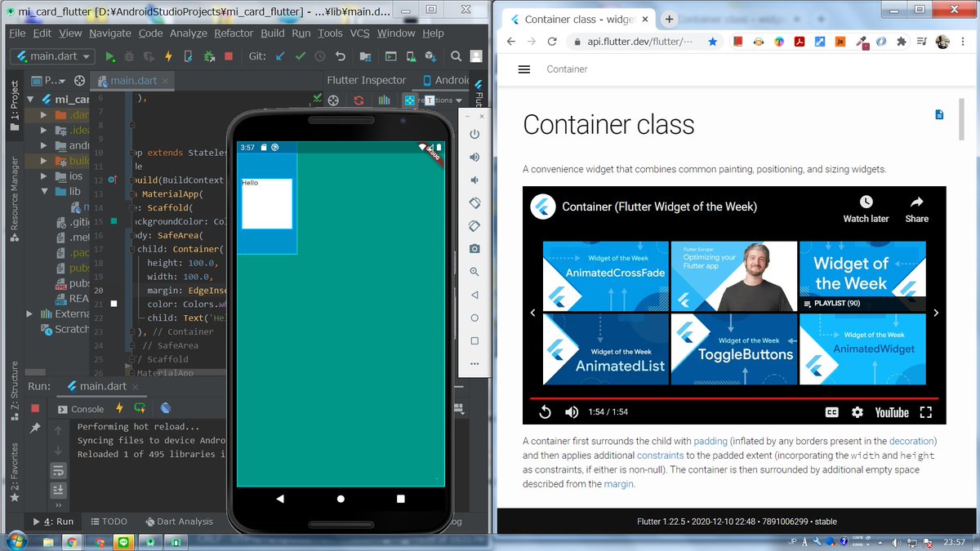980x551 pixels.
Task: Pin the Run tab with pin icon
Action: (35, 429)
